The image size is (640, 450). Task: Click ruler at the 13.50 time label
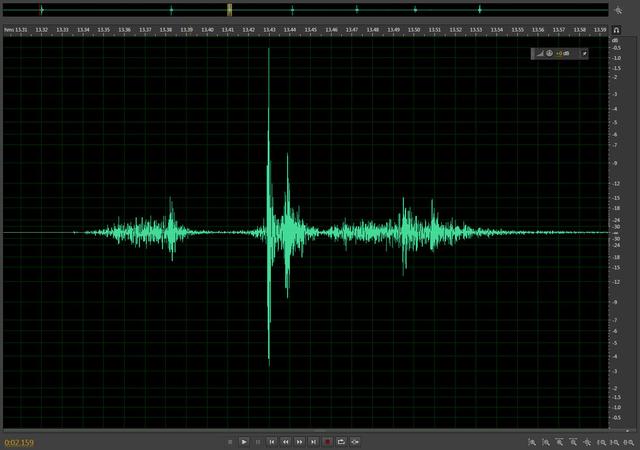pyautogui.click(x=414, y=30)
